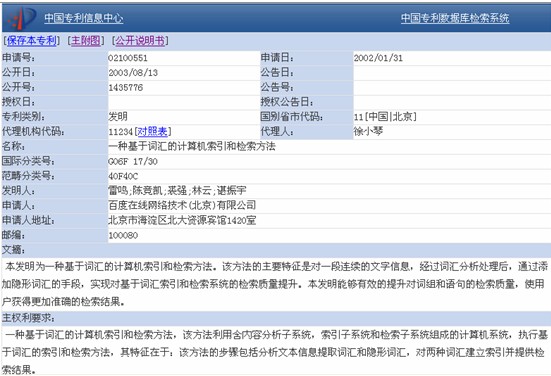Click the 公告日 label
The width and height of the screenshot is (551, 376).
[277, 72]
